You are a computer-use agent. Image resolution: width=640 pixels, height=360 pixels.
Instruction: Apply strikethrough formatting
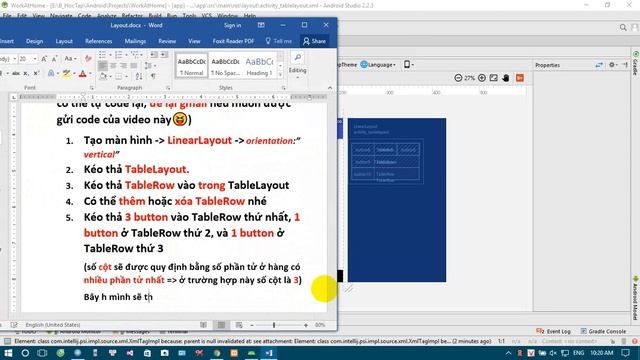(x=16, y=74)
